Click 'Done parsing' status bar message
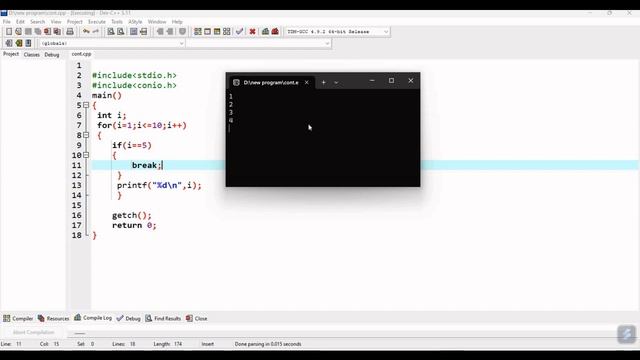Viewport: 640px width, 360px height. tap(268, 344)
